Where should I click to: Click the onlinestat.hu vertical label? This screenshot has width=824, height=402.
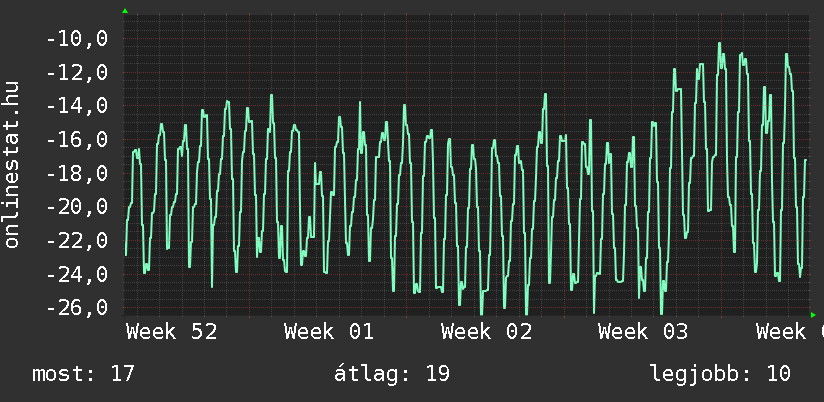[x=13, y=165]
